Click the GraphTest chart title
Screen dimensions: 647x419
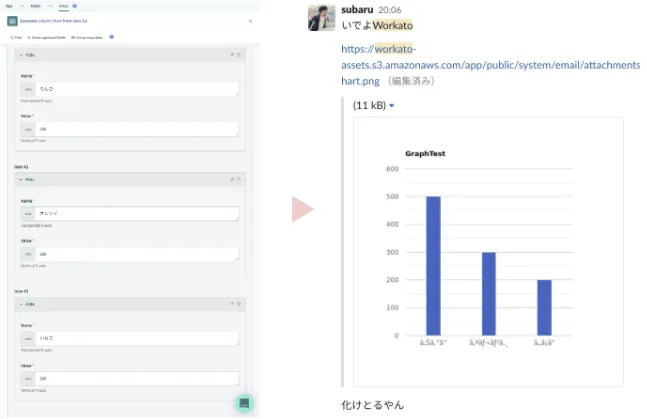click(425, 154)
